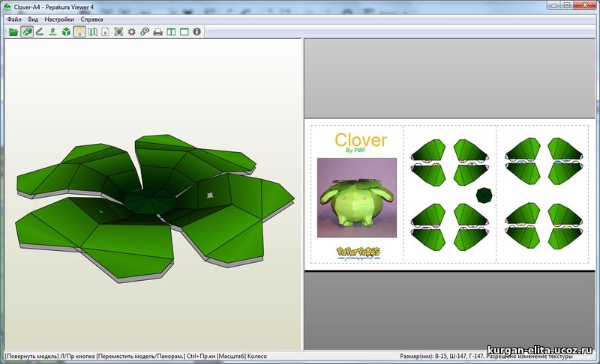Click the fit-to-view arrows icon
The width and height of the screenshot is (600, 364).
[x=118, y=31]
